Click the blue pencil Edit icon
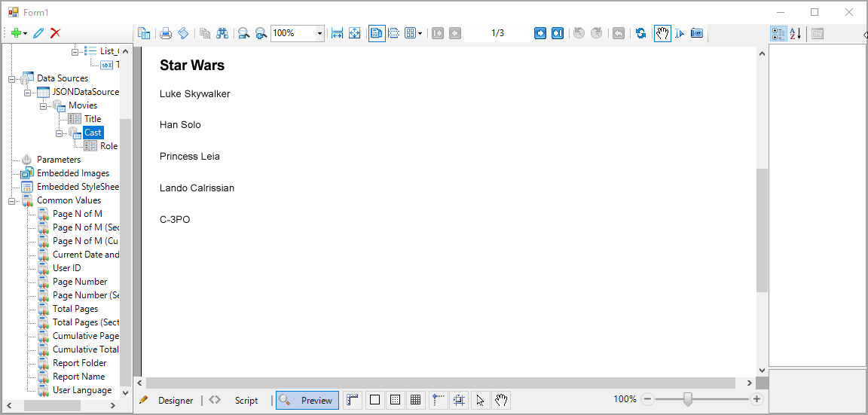 (x=38, y=33)
